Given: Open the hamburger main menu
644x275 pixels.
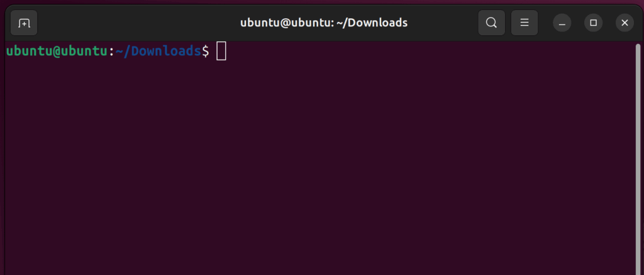Looking at the screenshot, I should [x=524, y=23].
